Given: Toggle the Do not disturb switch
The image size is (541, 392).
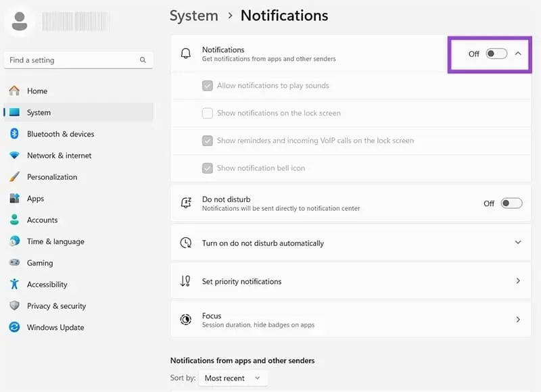Looking at the screenshot, I should pos(512,203).
